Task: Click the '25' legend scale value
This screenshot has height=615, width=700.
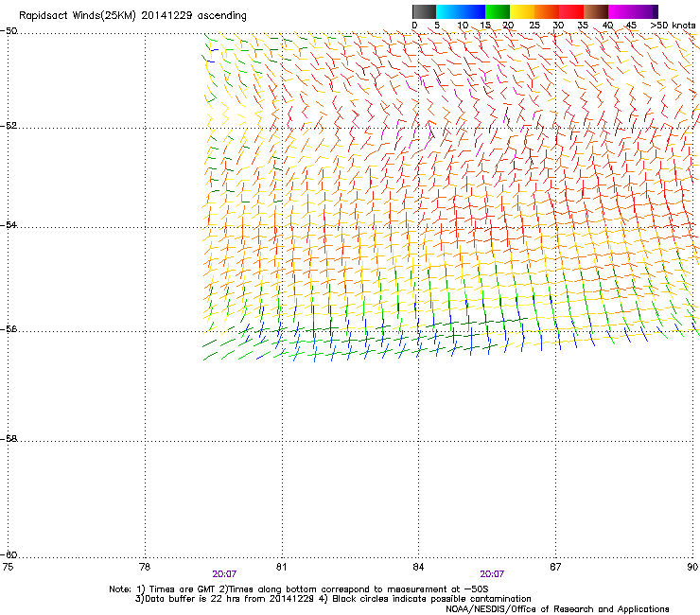Action: pos(534,26)
